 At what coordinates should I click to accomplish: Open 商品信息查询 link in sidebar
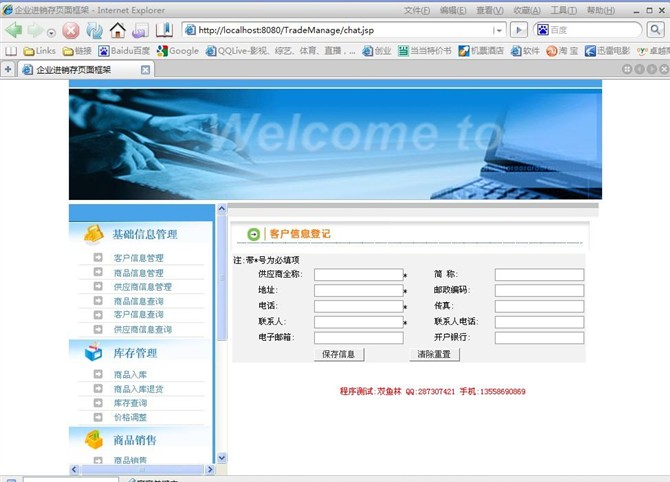pos(138,301)
